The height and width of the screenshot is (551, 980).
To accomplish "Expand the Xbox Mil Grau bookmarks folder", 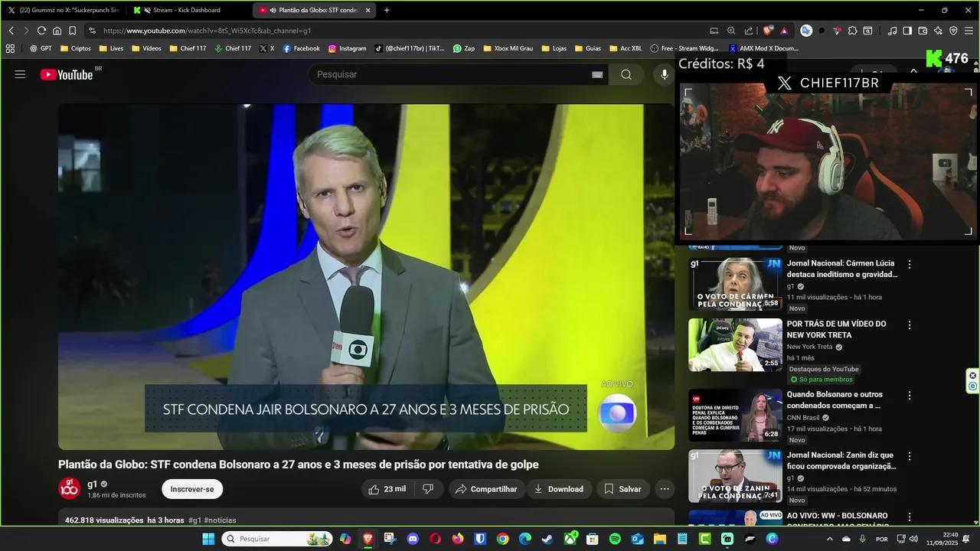I will click(507, 48).
